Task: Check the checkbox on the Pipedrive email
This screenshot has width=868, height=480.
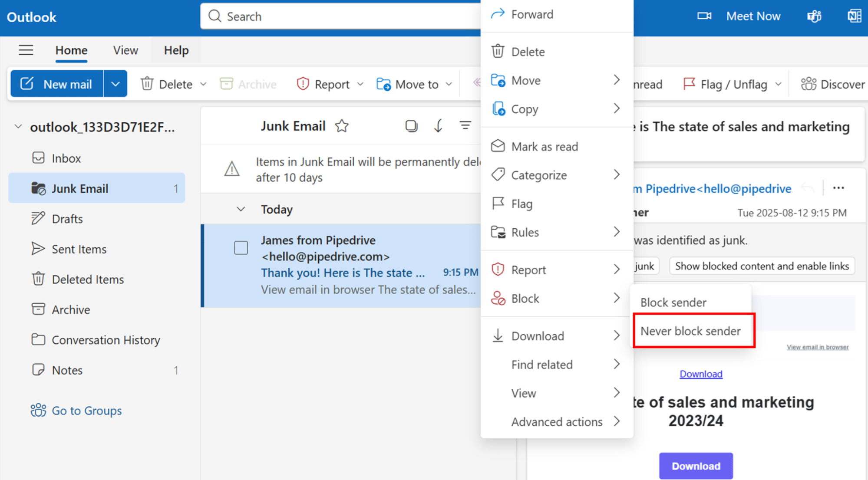Action: [241, 247]
